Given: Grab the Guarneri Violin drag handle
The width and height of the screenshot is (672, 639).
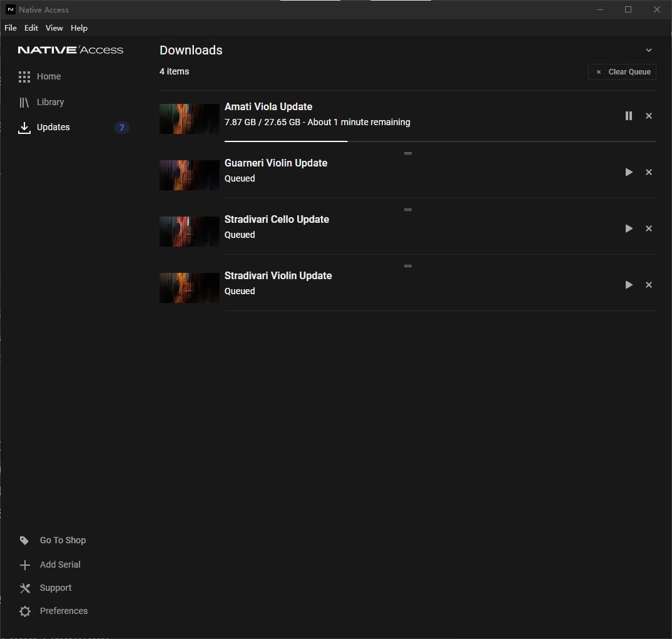Looking at the screenshot, I should 408,153.
